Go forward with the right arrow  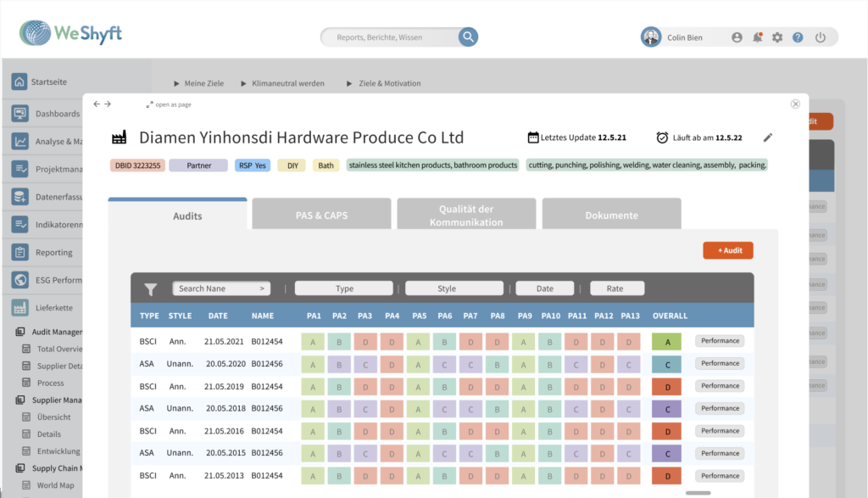point(108,104)
